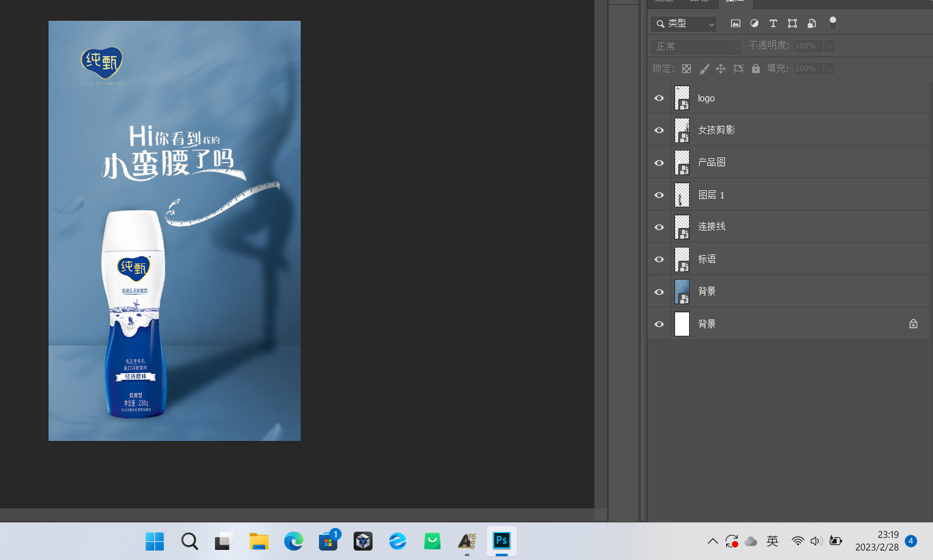933x560 pixels.
Task: Open the 类型 filter type dropdown
Action: click(x=684, y=24)
